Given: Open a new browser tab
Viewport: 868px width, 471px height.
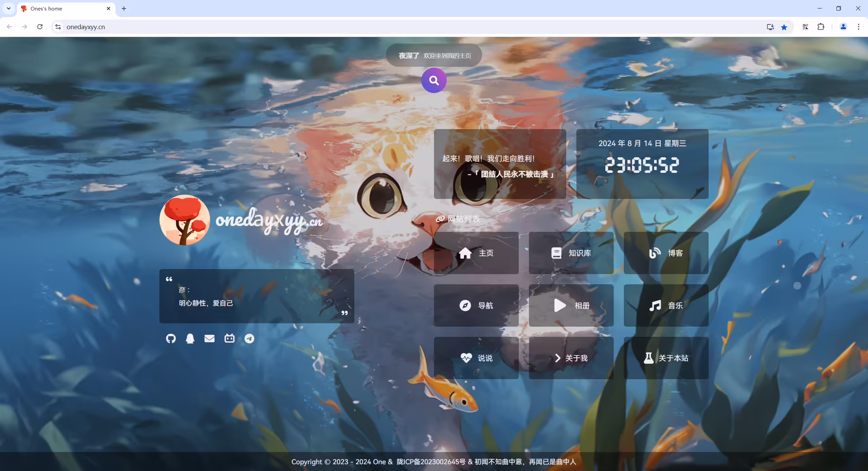Looking at the screenshot, I should tap(124, 8).
